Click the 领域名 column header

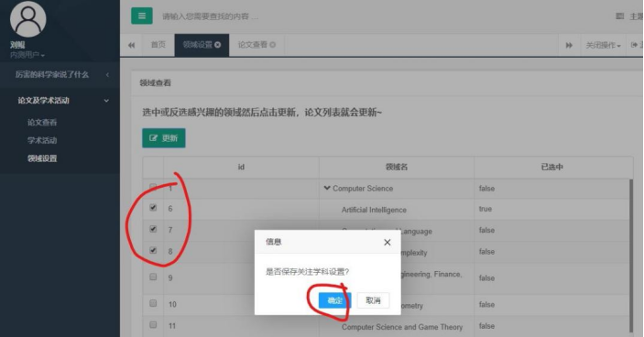pos(397,167)
